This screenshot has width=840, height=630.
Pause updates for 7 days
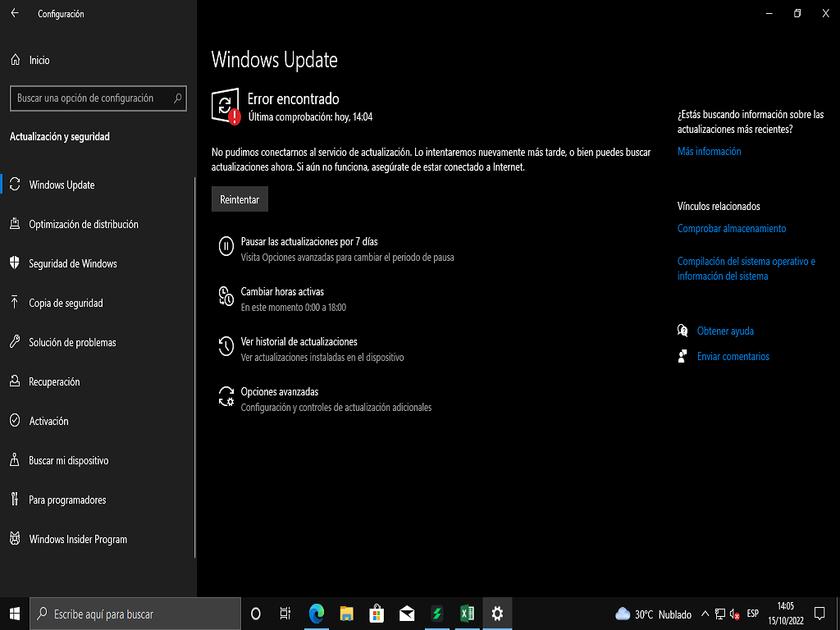336,249
